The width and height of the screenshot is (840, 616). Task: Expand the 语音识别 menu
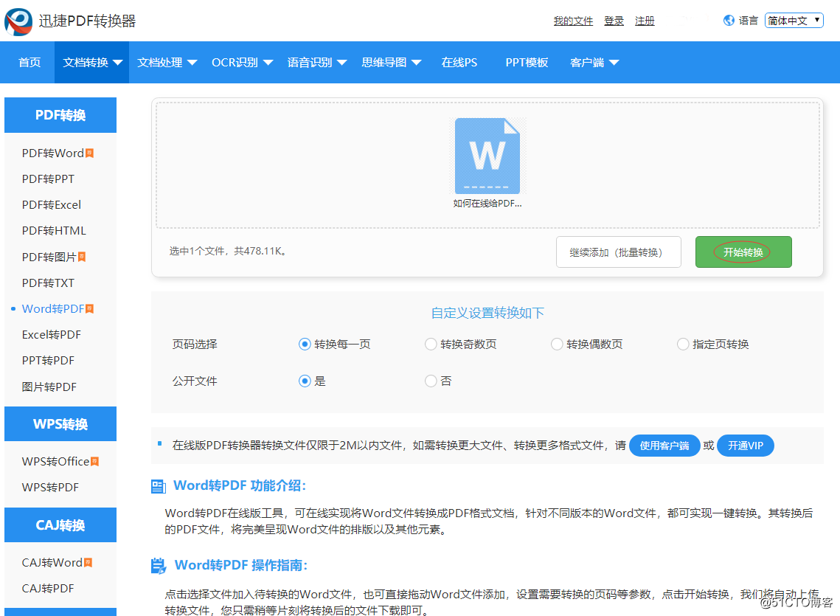point(316,62)
